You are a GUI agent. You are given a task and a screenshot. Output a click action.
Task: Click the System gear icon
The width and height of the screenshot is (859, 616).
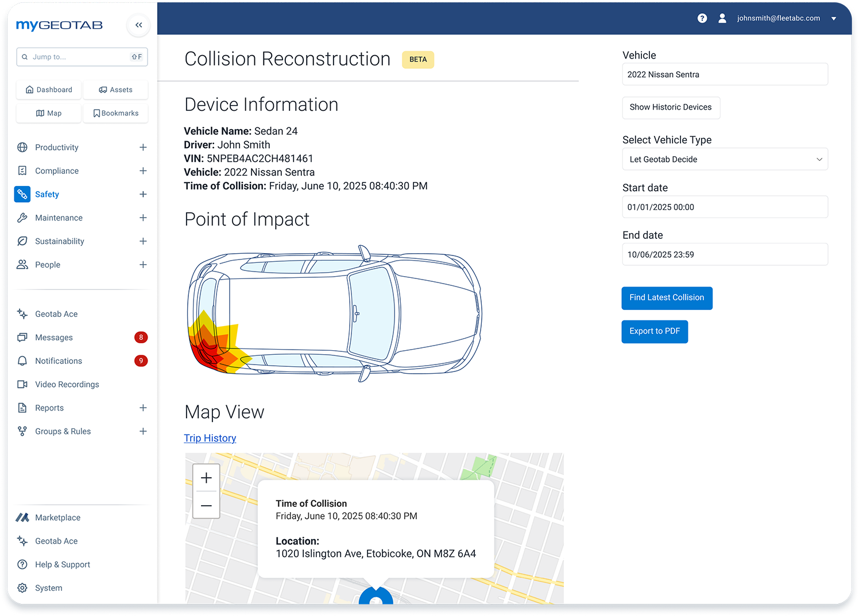[22, 588]
